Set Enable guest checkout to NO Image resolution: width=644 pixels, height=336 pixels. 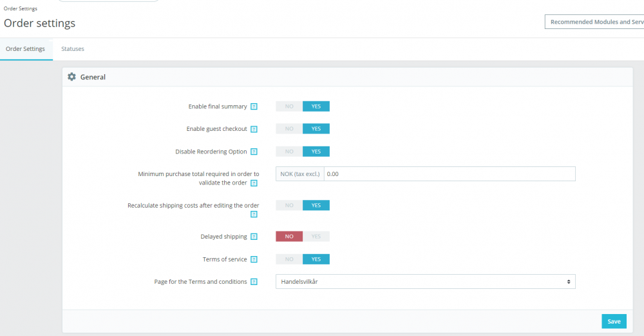289,129
